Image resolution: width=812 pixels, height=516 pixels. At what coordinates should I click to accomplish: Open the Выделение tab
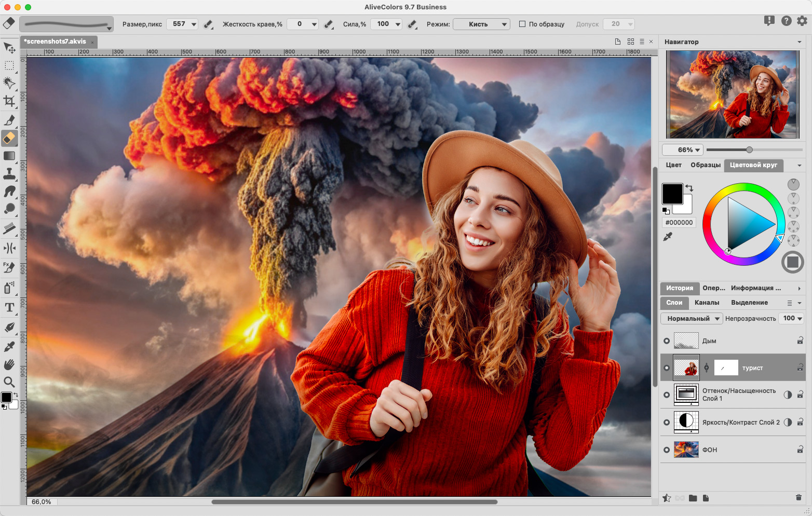tap(749, 303)
